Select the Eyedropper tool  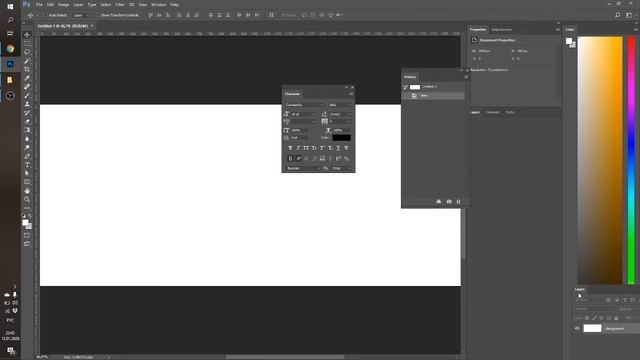point(27,78)
